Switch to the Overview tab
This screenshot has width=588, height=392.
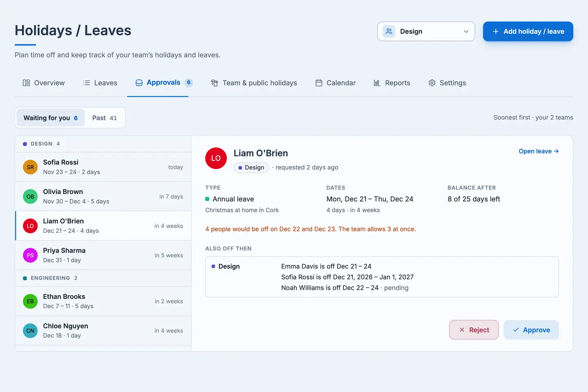click(44, 83)
